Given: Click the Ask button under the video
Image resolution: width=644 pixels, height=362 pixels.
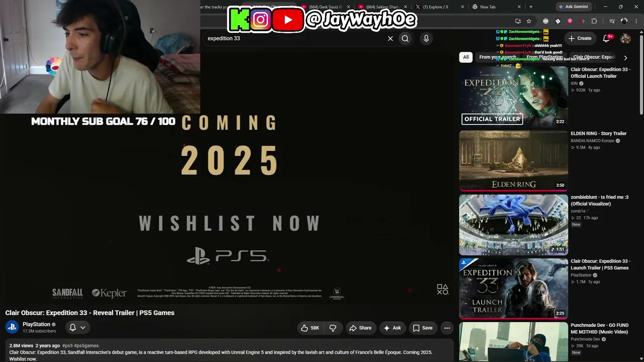Looking at the screenshot, I should [x=392, y=328].
